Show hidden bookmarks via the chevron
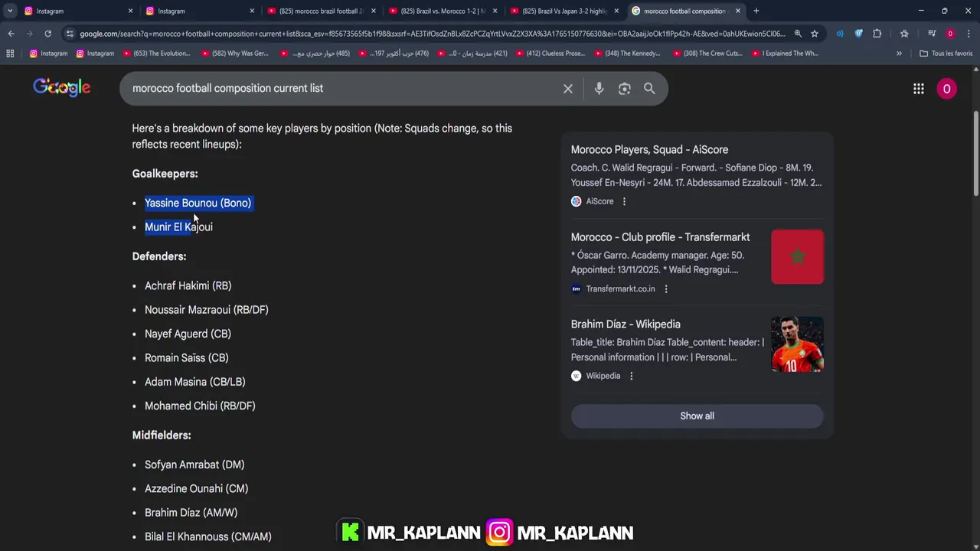The height and width of the screenshot is (551, 980). pyautogui.click(x=899, y=54)
